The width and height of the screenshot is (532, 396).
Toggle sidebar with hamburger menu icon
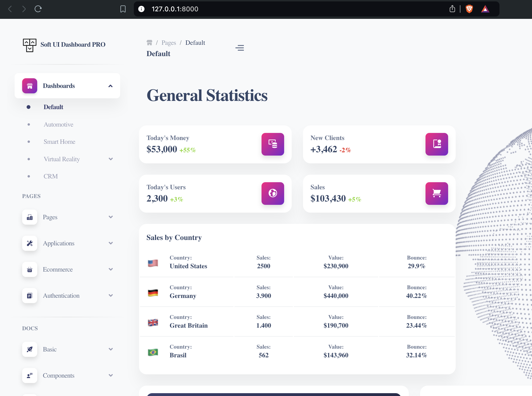coord(240,48)
